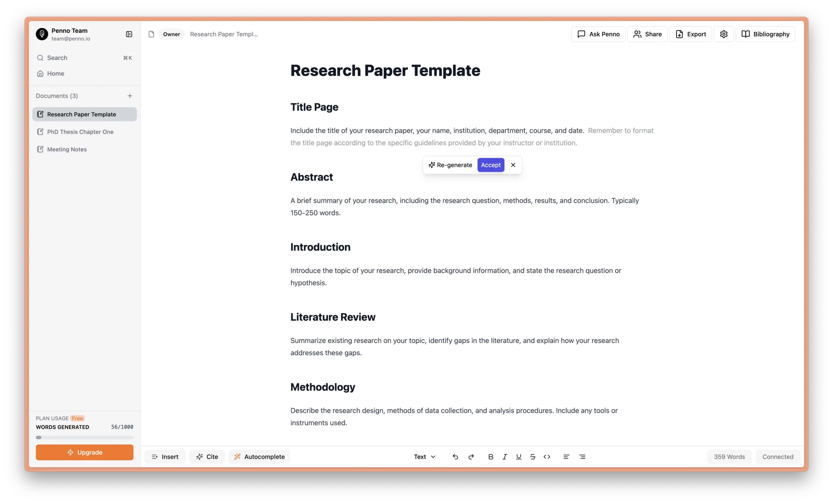Open the Search field in sidebar
Image resolution: width=833 pixels, height=504 pixels.
(84, 58)
